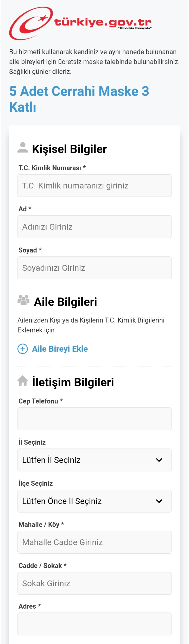Click the chevron arrow on İlçe dropdown
The height and width of the screenshot is (644, 189).
(x=159, y=501)
